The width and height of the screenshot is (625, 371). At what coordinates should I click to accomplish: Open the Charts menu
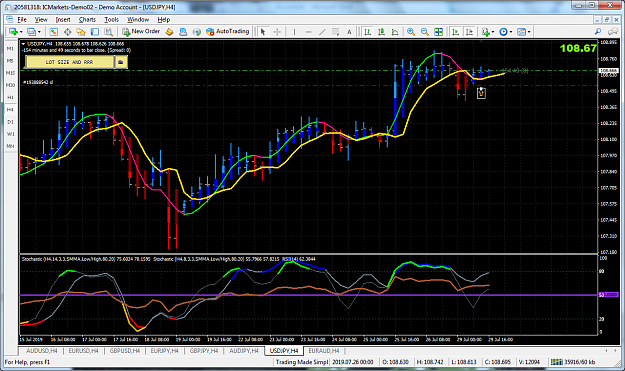coord(87,20)
